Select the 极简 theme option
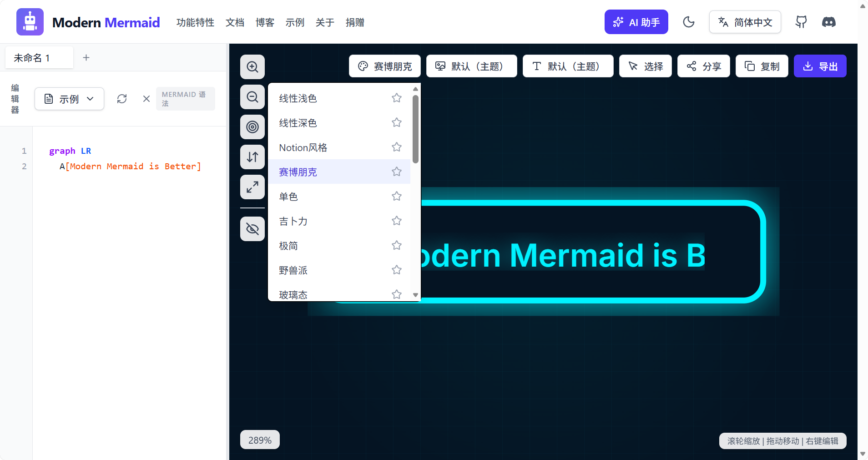 (339, 245)
